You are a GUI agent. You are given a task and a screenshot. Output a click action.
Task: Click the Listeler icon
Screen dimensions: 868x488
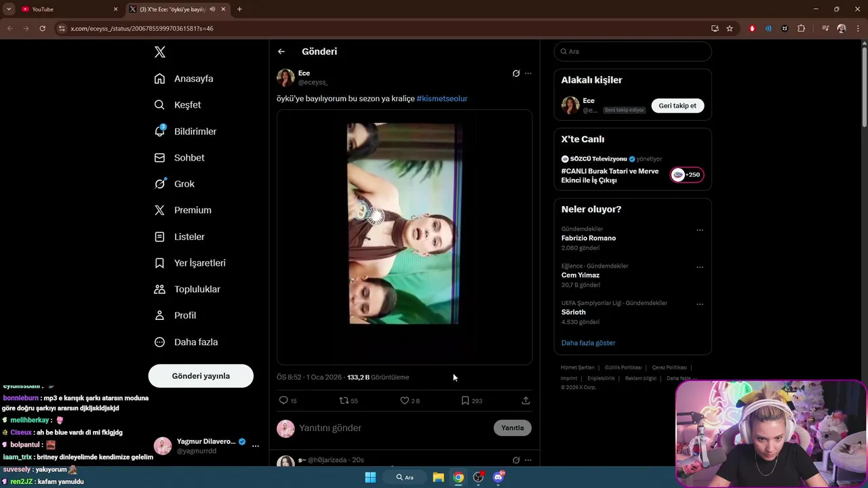pyautogui.click(x=159, y=237)
